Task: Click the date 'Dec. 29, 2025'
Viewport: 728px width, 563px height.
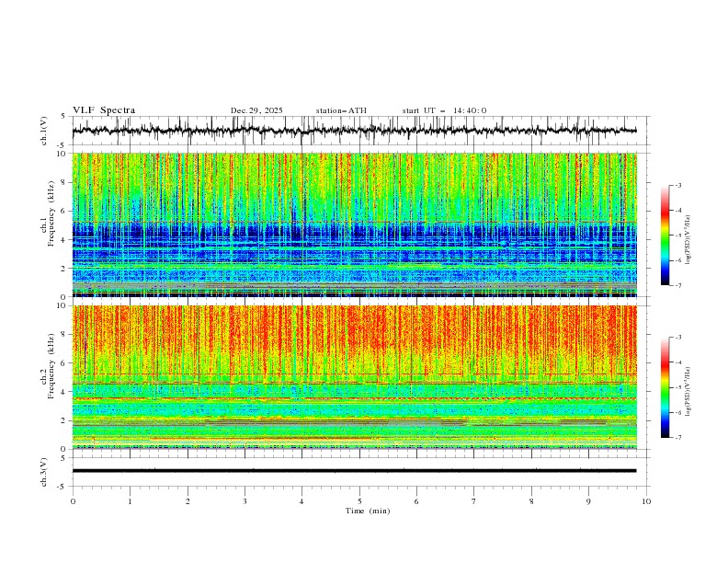Action: [256, 110]
